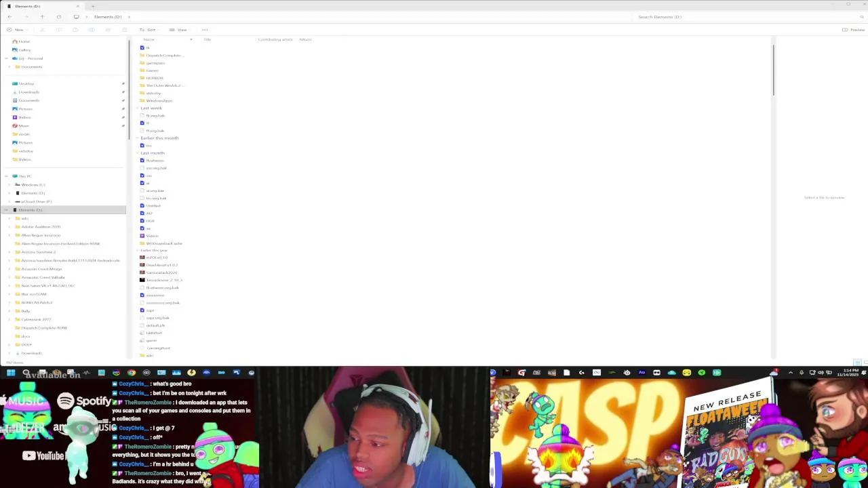Screen dimensions: 868x488
Task: Click the Paste toolbar icon
Action: [x=75, y=30]
